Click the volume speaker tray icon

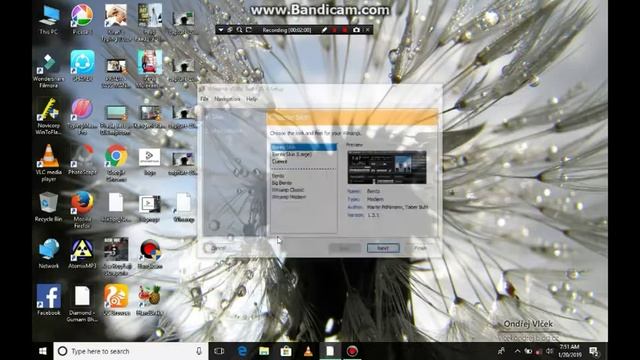tap(549, 351)
